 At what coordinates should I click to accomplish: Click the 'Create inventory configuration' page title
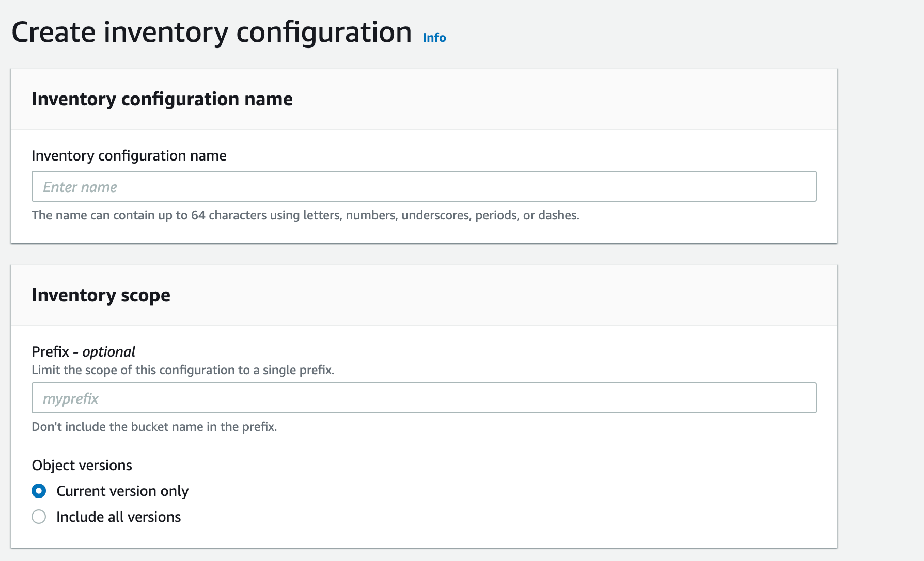click(211, 33)
